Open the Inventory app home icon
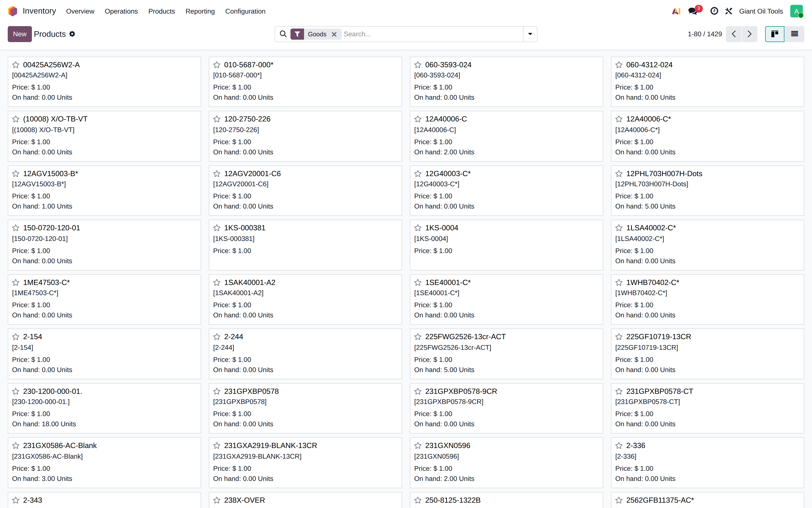 [x=12, y=11]
